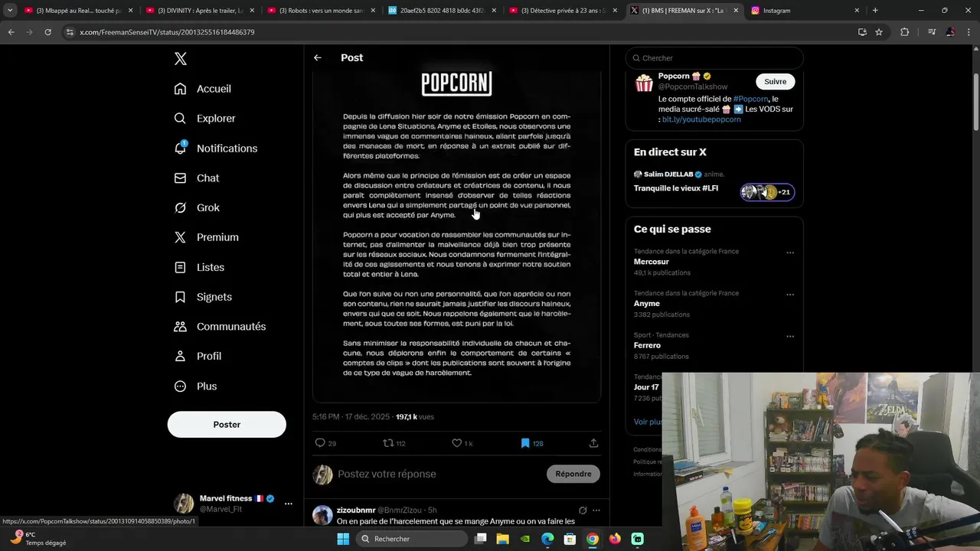Viewport: 980px width, 551px height.
Task: Switch to the Instagram browser tab
Action: [804, 11]
